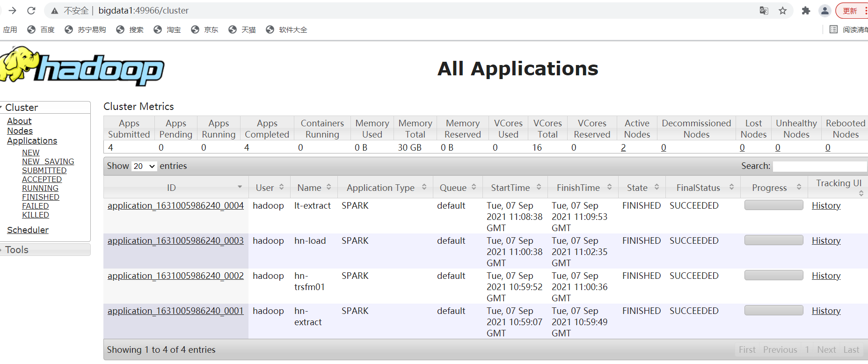The height and width of the screenshot is (364, 868).
Task: Open the 搜索 bookmark
Action: [x=130, y=29]
